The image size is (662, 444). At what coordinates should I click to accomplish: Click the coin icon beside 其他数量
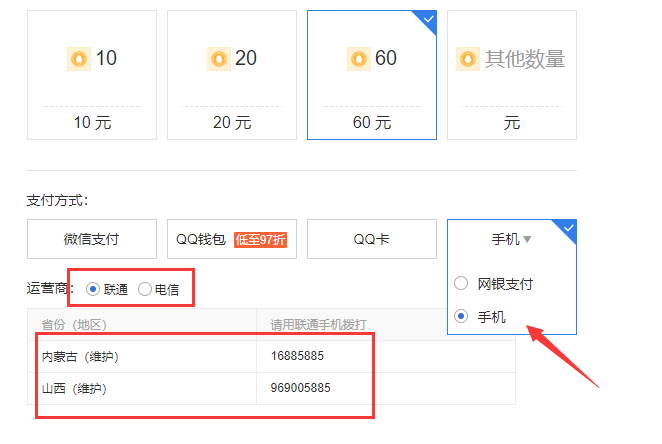[x=468, y=59]
